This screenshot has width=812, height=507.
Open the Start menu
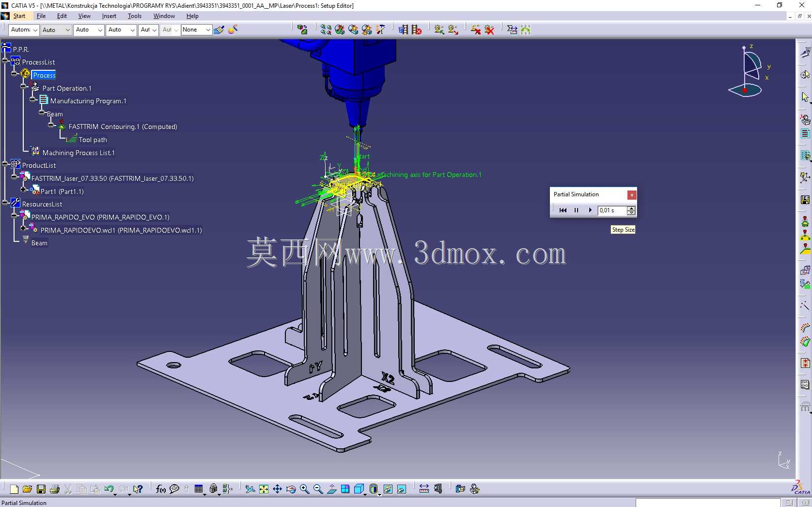click(19, 16)
